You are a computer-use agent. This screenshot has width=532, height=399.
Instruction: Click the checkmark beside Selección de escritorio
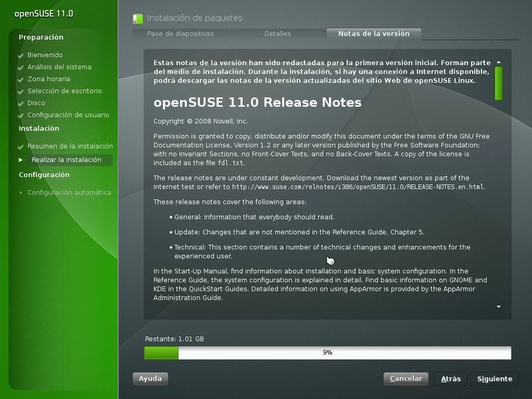[x=21, y=92]
